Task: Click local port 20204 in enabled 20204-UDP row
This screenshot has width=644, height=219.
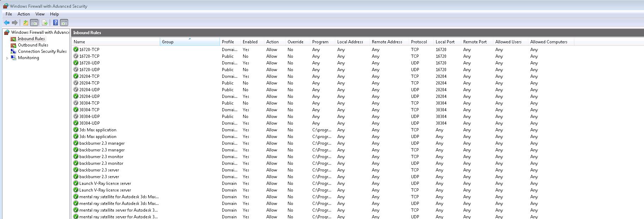Action: coord(441,96)
